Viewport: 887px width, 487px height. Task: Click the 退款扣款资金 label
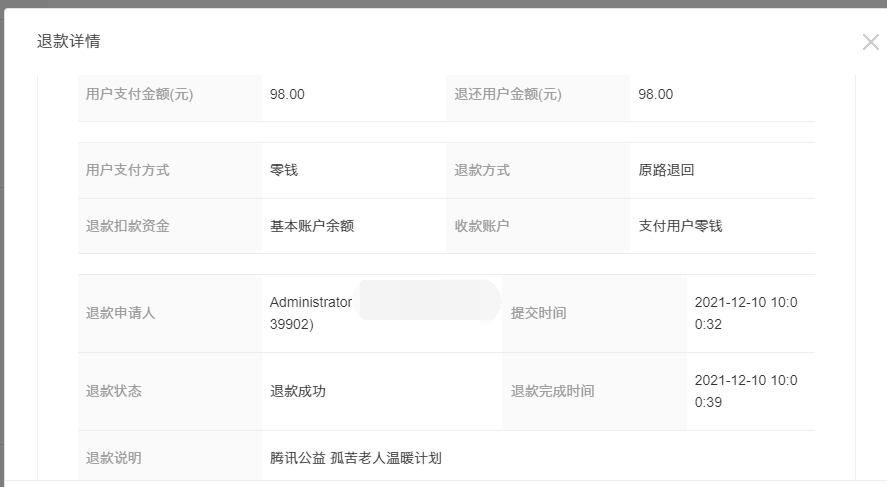pos(127,226)
